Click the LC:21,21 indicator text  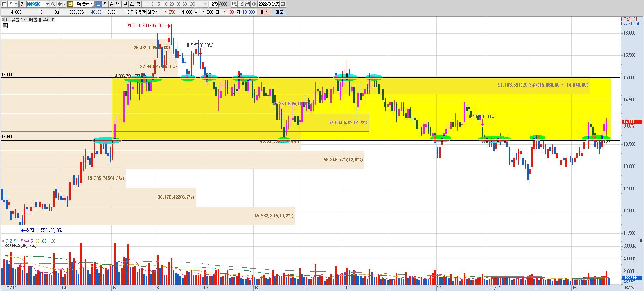click(629, 19)
